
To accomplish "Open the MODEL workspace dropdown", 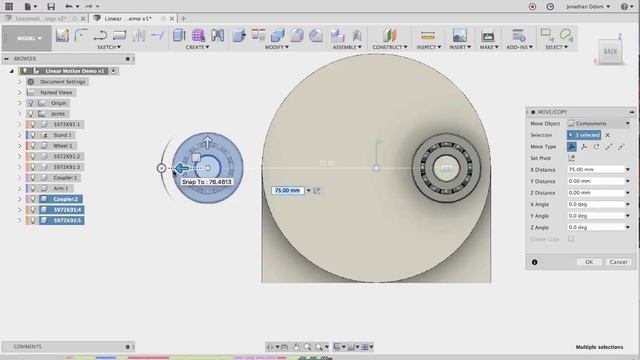I will (28, 38).
